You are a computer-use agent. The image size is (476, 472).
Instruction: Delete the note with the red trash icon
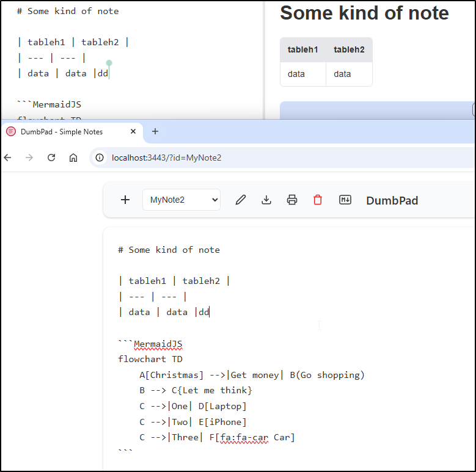[318, 200]
